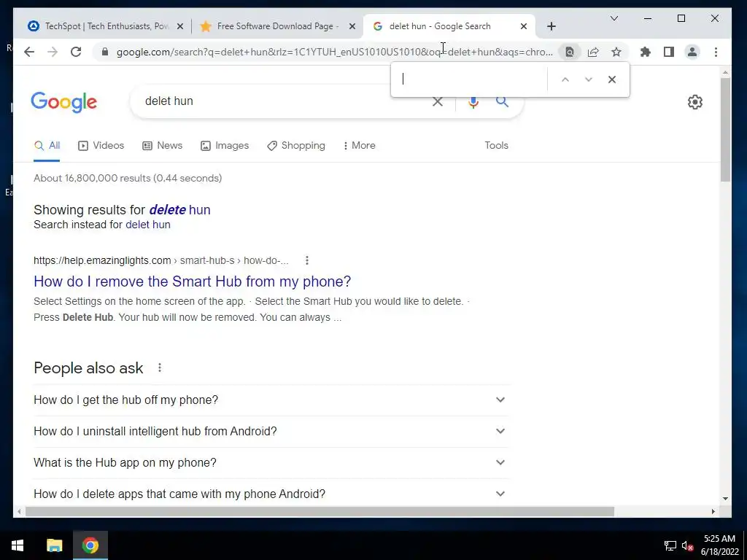Click the horizontal scrollbar thumb
The image size is (747, 560).
coord(320,511)
